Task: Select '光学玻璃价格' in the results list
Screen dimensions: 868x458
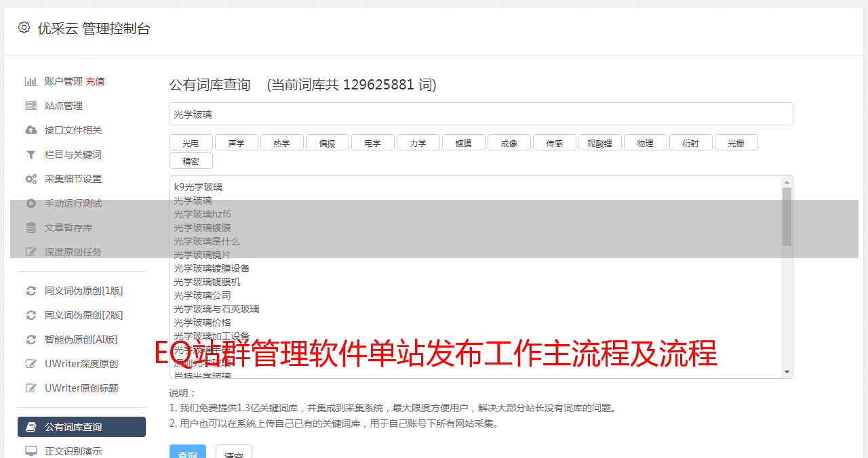Action: (202, 322)
